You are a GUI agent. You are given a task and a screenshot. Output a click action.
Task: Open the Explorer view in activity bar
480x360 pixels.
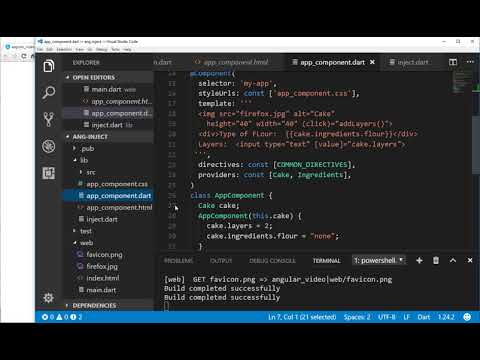coord(49,66)
